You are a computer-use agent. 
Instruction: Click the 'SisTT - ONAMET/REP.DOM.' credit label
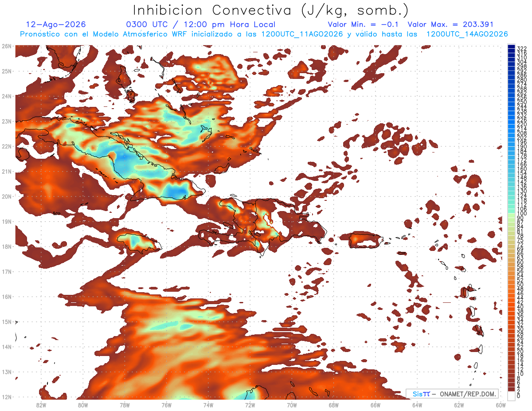tap(452, 394)
